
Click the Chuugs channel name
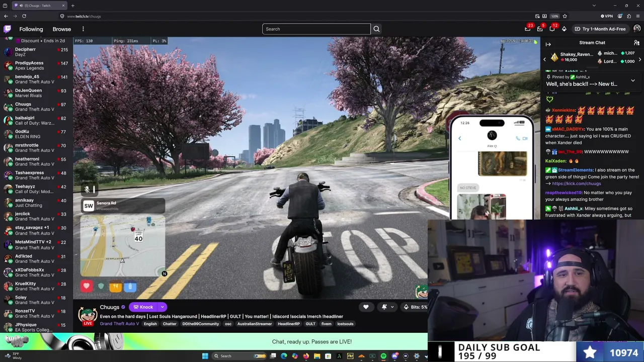point(109,307)
